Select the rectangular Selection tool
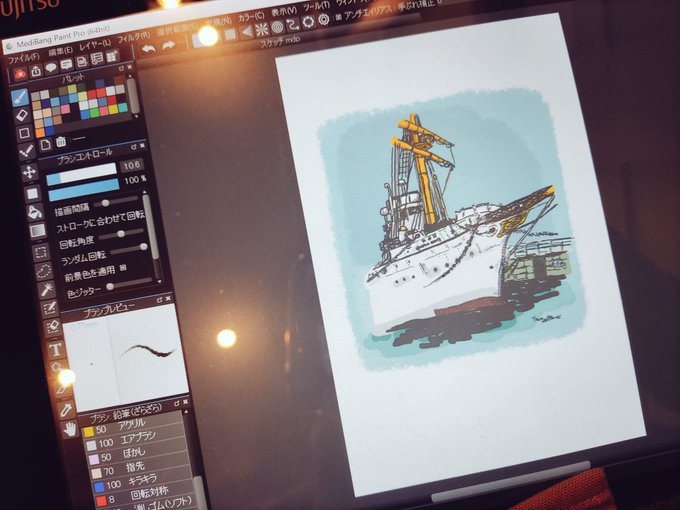The width and height of the screenshot is (680, 510). coord(41,252)
